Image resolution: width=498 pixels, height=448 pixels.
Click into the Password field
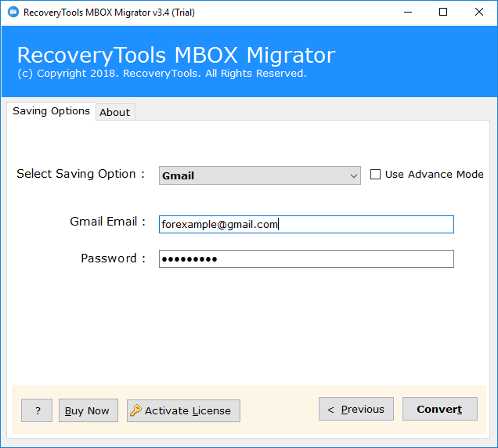point(306,259)
